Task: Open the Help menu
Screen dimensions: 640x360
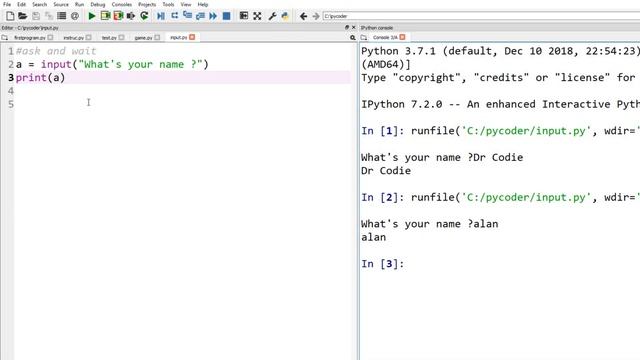Action: (203, 4)
